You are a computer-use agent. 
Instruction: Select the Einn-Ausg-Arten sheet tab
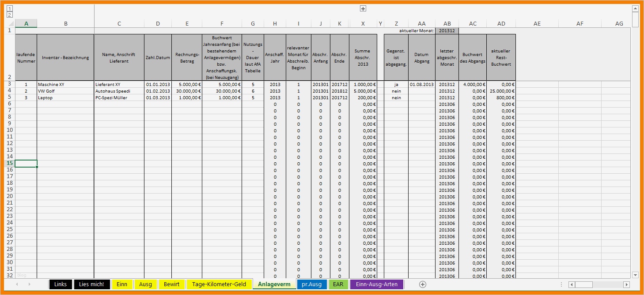click(x=377, y=284)
